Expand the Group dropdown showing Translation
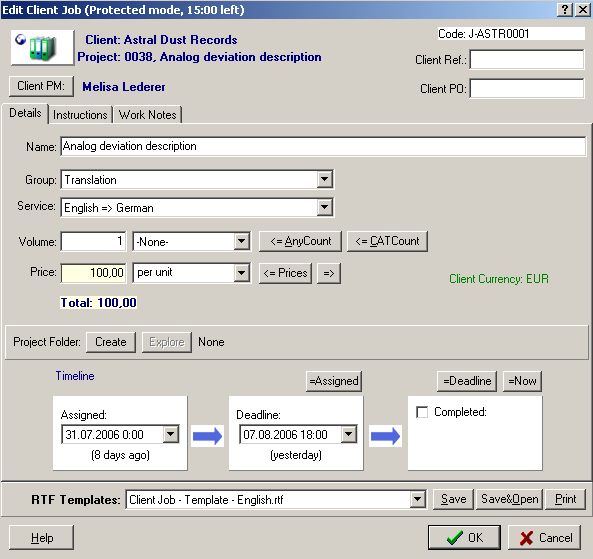This screenshot has width=593, height=559. click(324, 179)
